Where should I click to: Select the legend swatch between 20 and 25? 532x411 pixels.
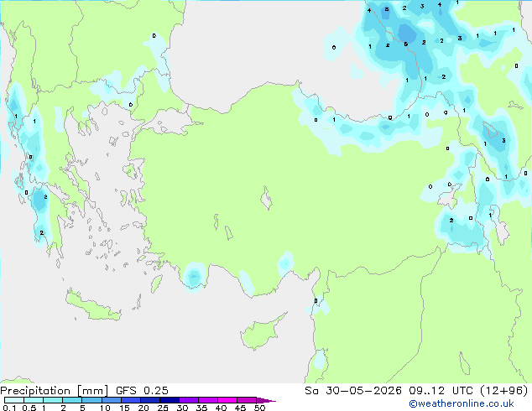[x=150, y=400]
